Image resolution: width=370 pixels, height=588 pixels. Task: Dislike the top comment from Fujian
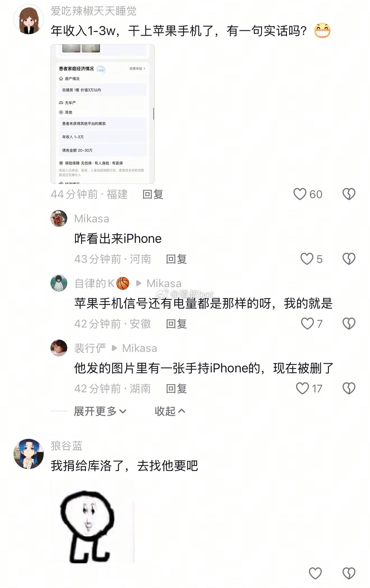click(x=349, y=194)
